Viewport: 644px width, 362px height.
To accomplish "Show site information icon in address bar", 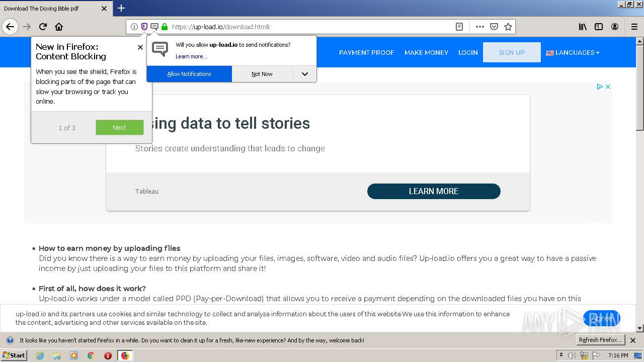I will pos(134,27).
